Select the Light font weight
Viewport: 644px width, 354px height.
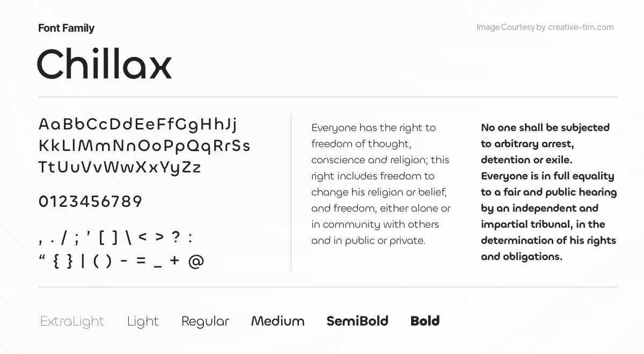click(143, 321)
